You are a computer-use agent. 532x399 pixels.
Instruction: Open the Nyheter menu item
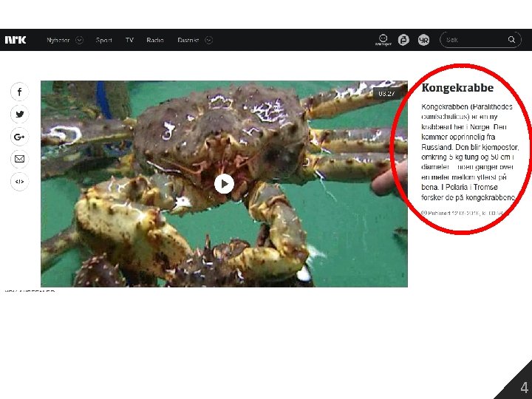point(58,40)
